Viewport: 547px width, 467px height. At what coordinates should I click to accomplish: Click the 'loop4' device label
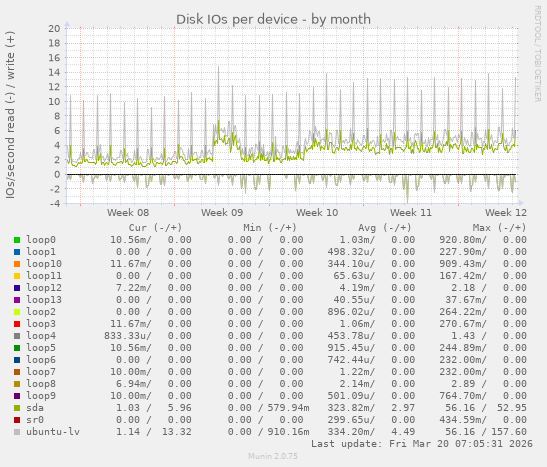point(41,336)
